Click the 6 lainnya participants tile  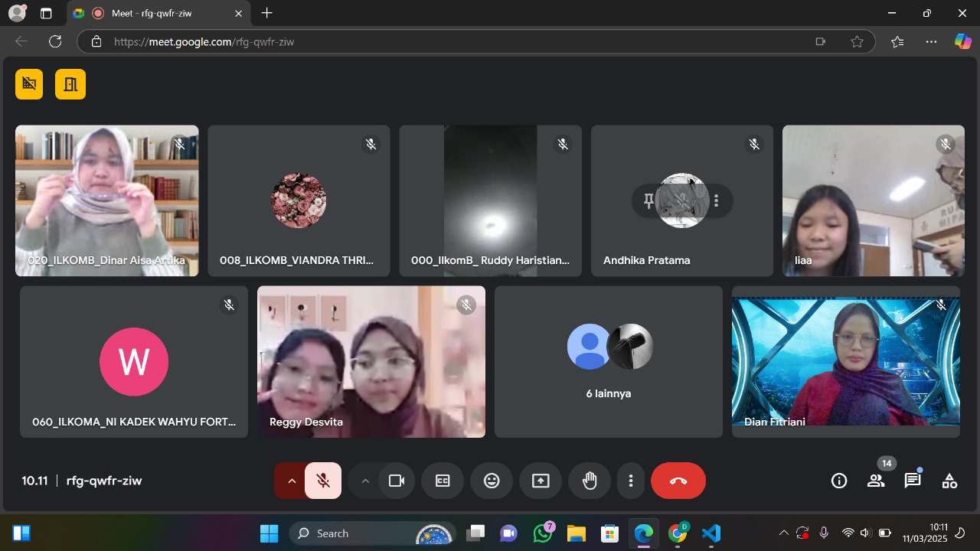tap(608, 361)
